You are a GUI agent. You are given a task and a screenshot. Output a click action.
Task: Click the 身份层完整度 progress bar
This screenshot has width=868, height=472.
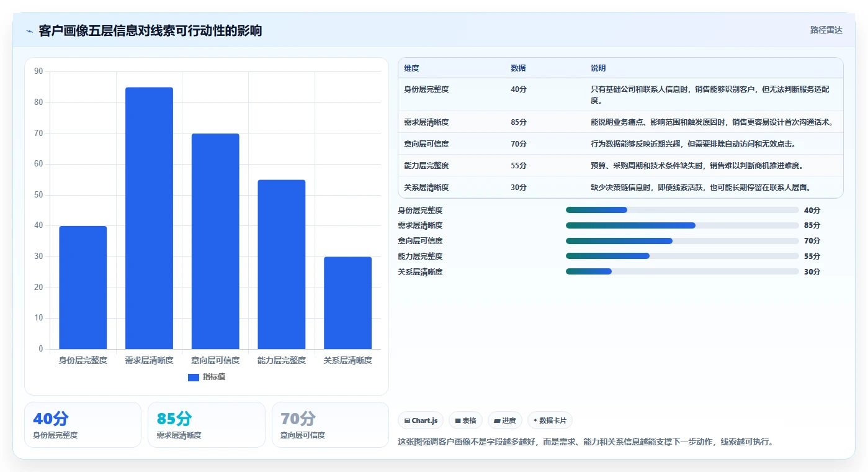coord(682,210)
